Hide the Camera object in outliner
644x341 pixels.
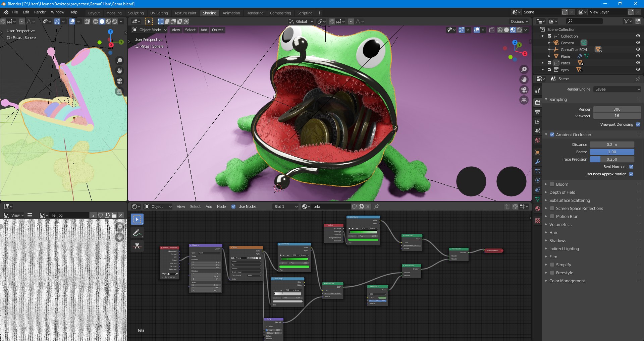638,43
